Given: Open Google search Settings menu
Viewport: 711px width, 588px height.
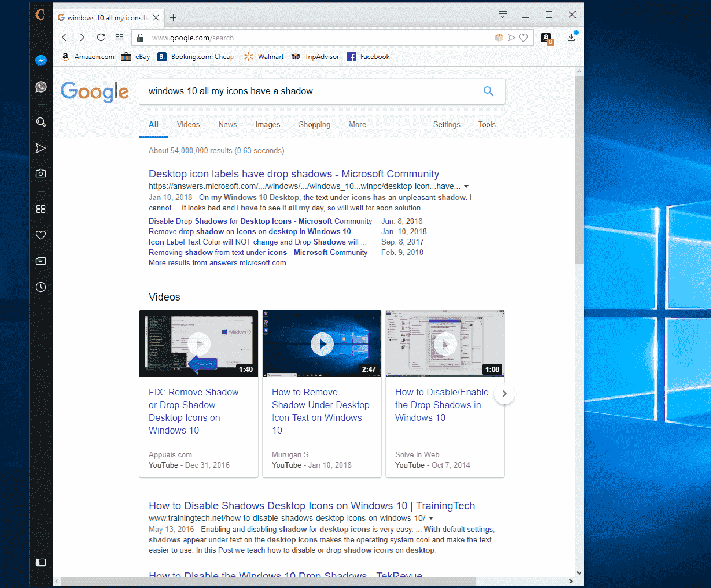Looking at the screenshot, I should click(x=447, y=125).
